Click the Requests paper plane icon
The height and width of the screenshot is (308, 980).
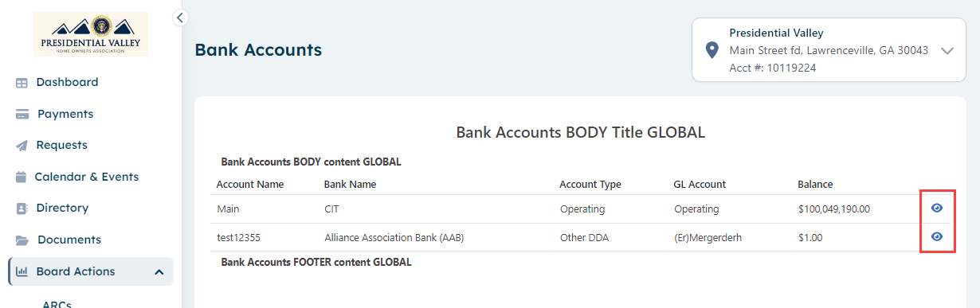tap(22, 146)
